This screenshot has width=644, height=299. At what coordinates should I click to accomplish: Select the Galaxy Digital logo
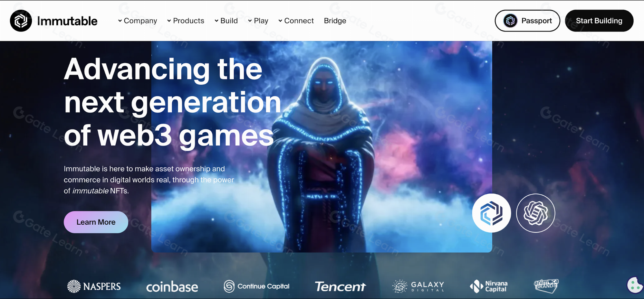pyautogui.click(x=418, y=286)
